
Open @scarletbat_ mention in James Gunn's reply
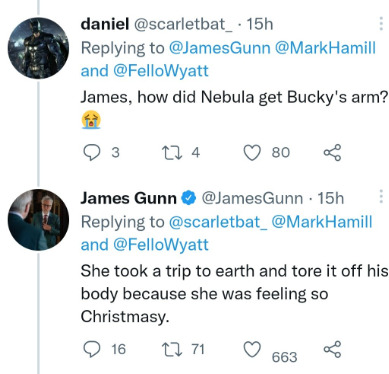click(x=218, y=222)
